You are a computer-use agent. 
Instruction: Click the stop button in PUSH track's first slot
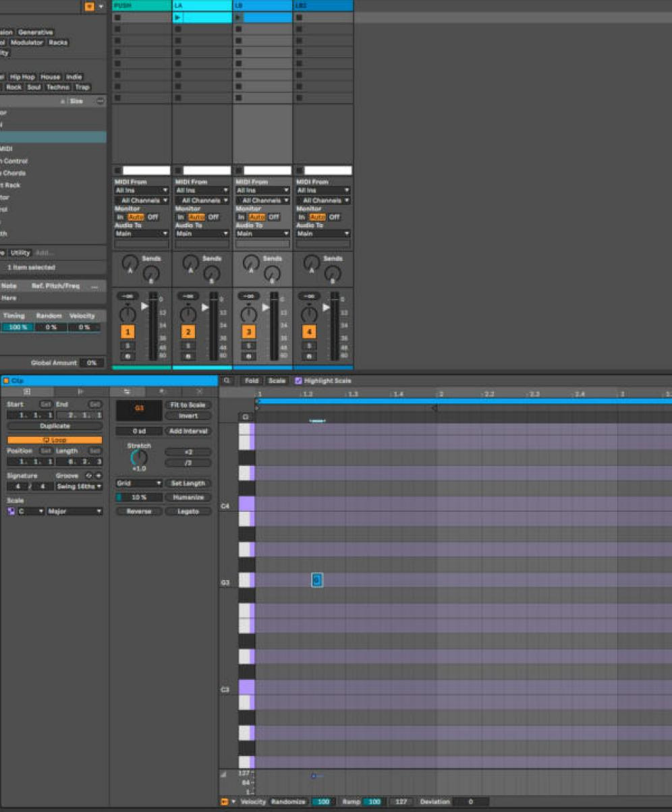tap(117, 18)
